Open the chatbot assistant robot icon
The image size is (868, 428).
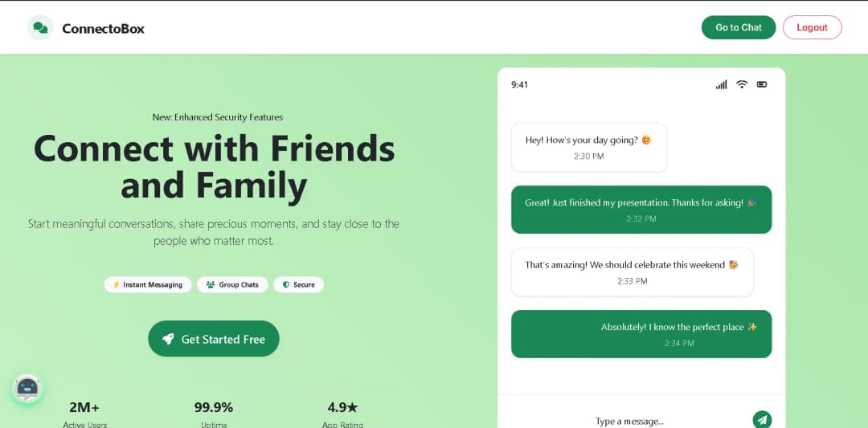tap(27, 388)
